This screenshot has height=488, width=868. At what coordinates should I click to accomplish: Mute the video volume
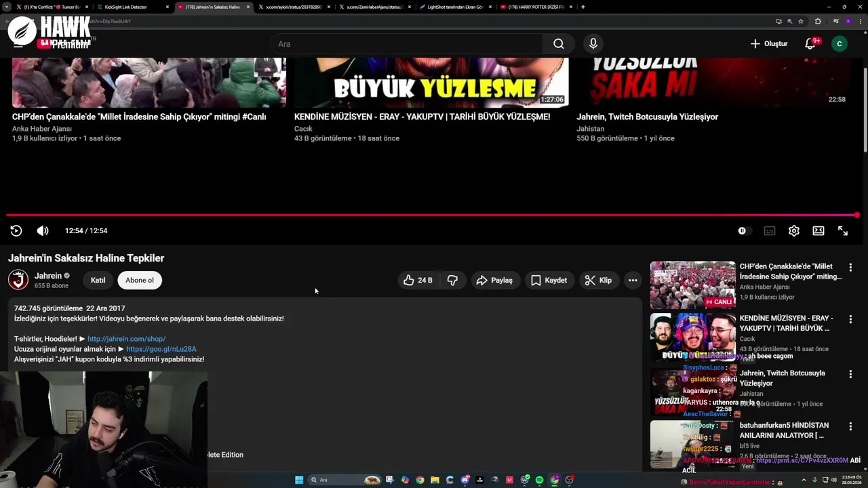coord(43,230)
